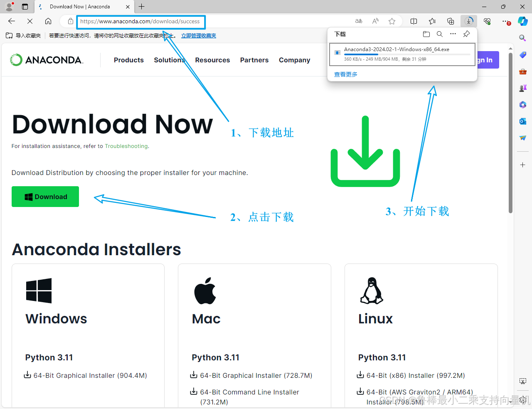532x409 pixels.
Task: Open the browser settings and more menu
Action: 505,21
